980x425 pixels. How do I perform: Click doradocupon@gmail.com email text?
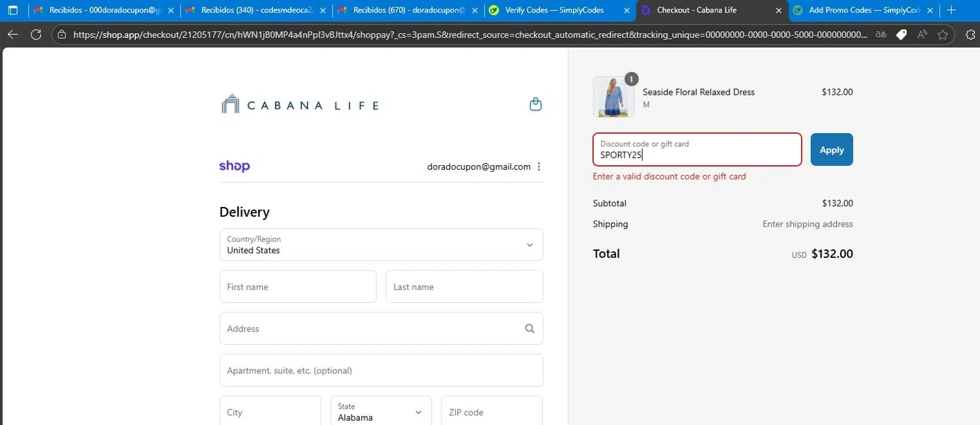pos(479,166)
